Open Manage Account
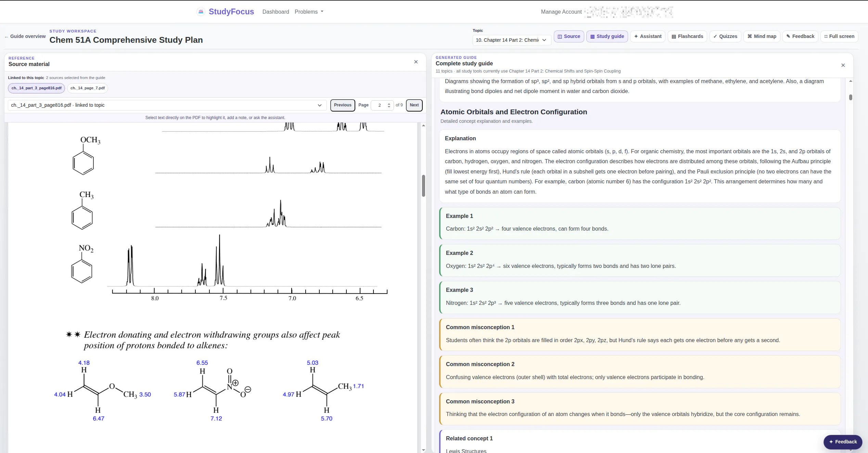Screen dimensions: 868x453 point(561,12)
